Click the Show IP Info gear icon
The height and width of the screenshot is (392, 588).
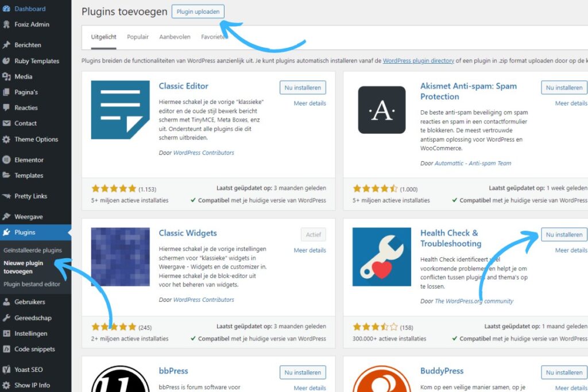pos(6,385)
